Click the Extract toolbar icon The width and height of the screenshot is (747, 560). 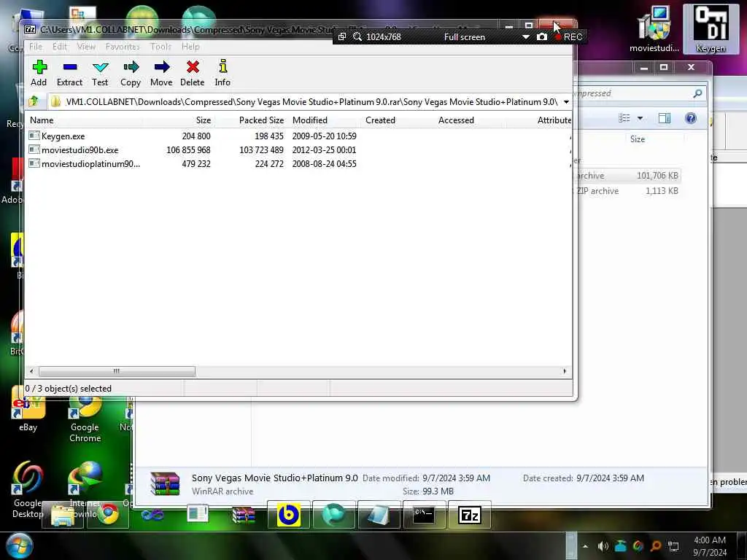[x=69, y=72]
